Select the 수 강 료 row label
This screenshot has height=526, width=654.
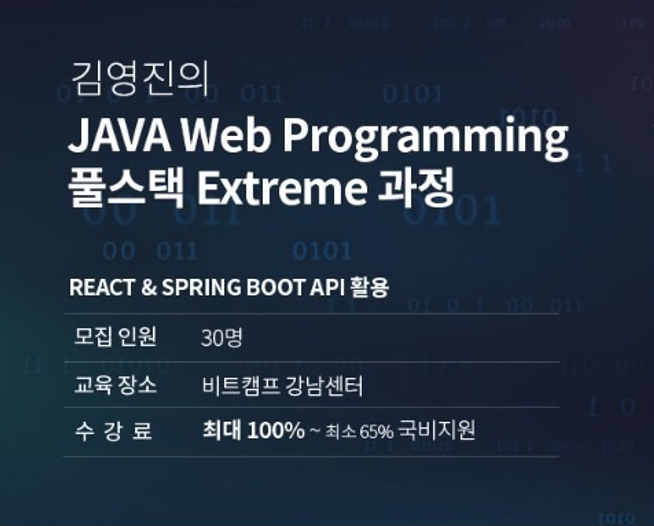pos(113,432)
